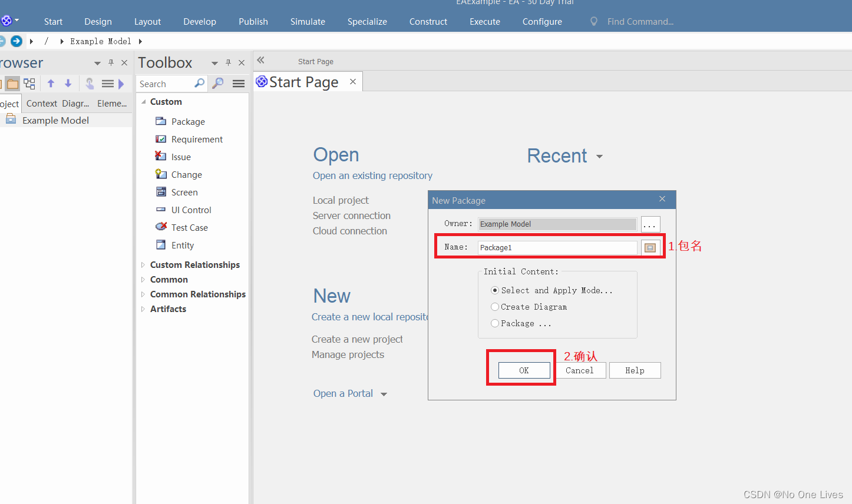Expand the Artifacts toolbox group
Screen dimensions: 852x504
[143, 309]
